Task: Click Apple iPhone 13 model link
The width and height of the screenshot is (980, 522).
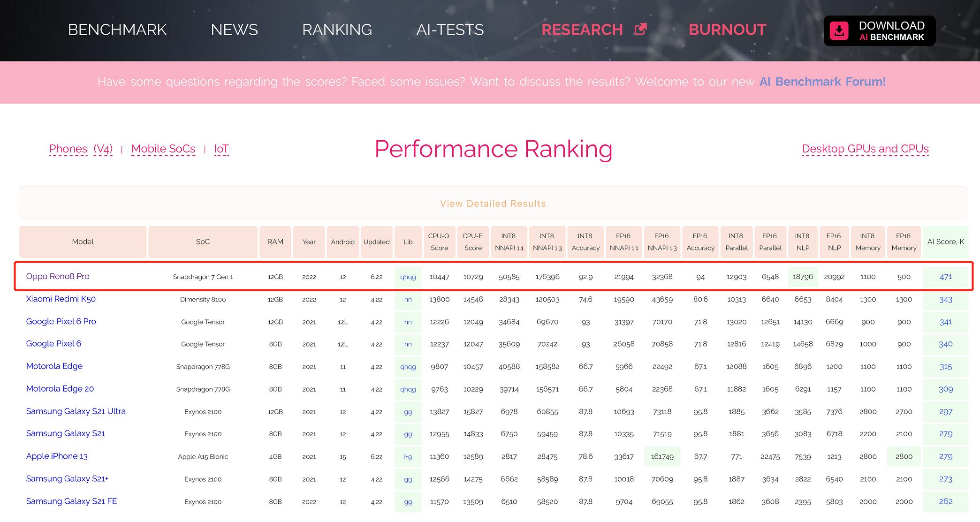Action: point(57,456)
